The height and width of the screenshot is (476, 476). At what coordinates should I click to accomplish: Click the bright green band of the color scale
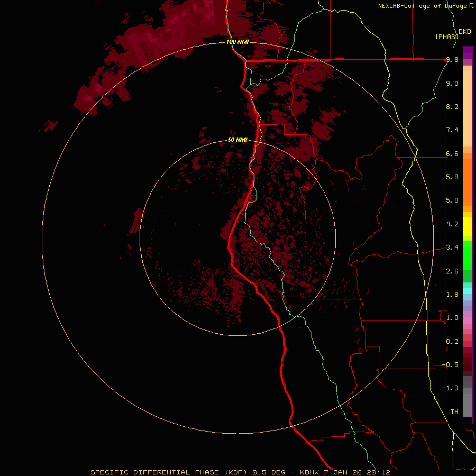pyautogui.click(x=467, y=255)
